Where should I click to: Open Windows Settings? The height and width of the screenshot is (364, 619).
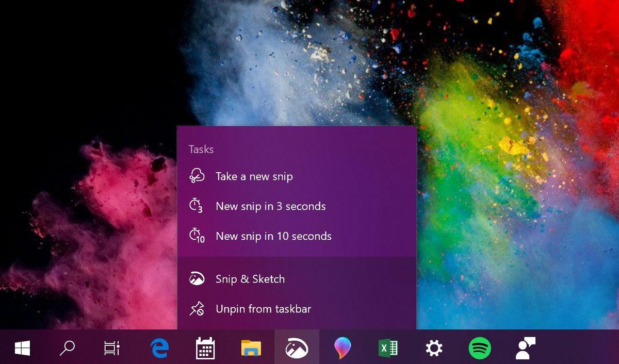(x=434, y=348)
